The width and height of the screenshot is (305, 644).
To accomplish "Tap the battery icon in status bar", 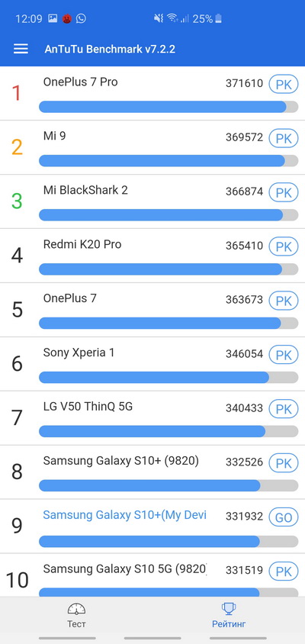I will pyautogui.click(x=218, y=18).
